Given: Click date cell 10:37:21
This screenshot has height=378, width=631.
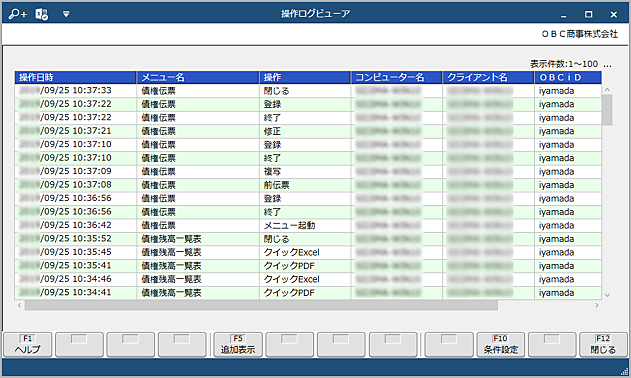Looking at the screenshot, I should pos(76,131).
